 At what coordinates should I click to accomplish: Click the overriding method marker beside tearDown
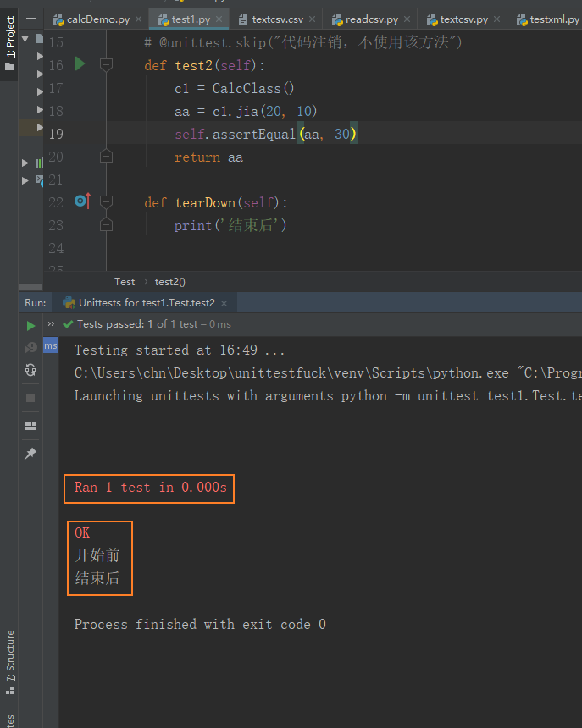[83, 201]
